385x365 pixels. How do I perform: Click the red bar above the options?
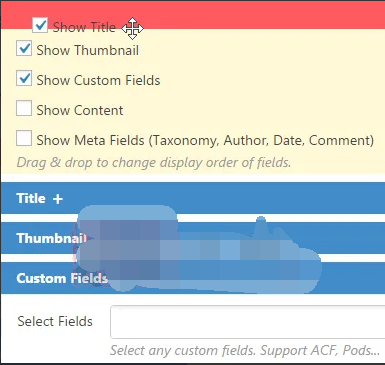tap(193, 15)
